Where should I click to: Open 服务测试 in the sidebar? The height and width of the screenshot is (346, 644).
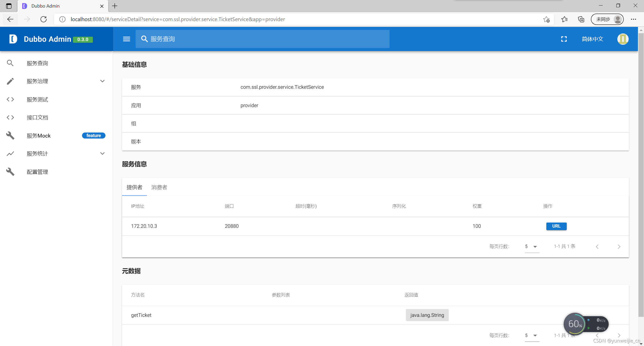(x=37, y=100)
